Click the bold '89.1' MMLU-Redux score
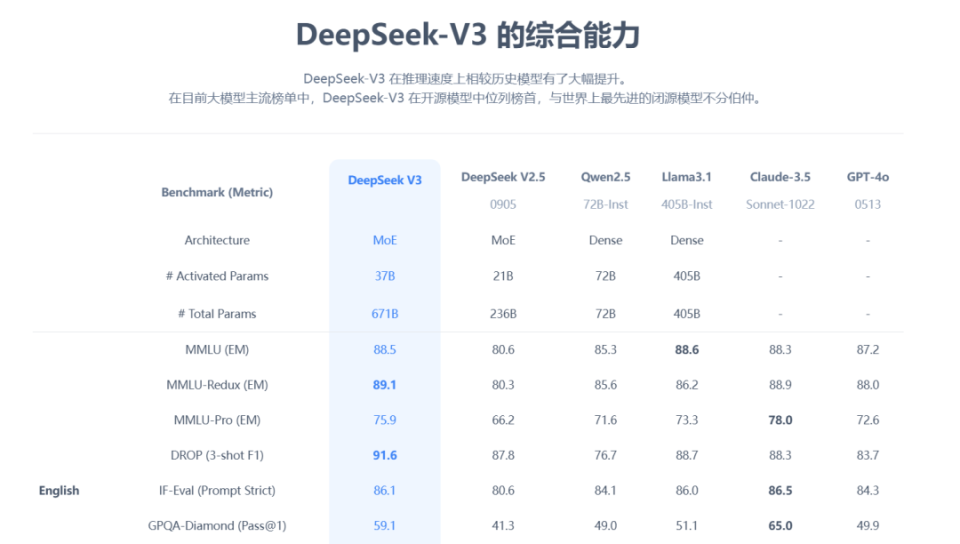This screenshot has height=544, width=960. pyautogui.click(x=384, y=385)
